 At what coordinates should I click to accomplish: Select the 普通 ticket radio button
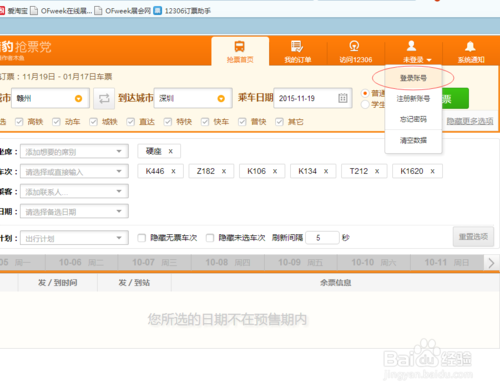[365, 93]
